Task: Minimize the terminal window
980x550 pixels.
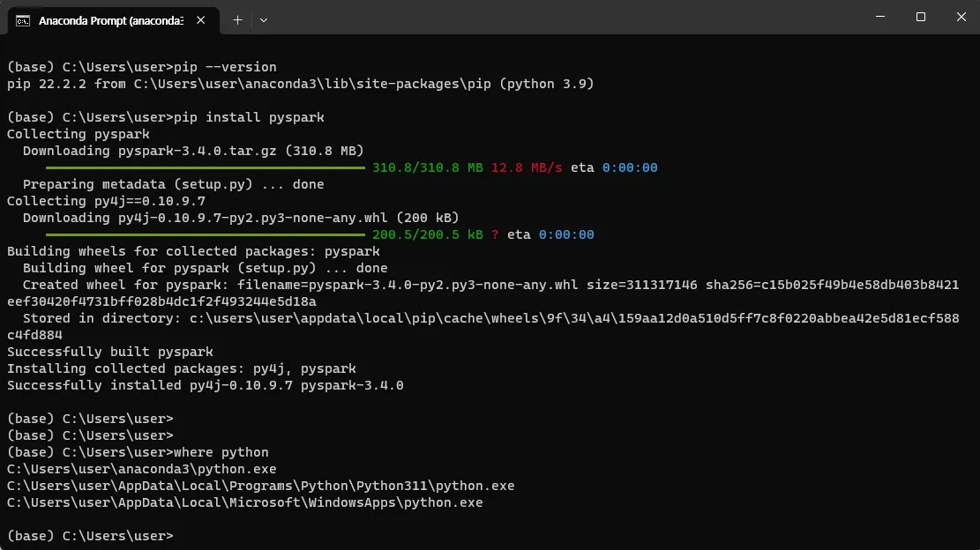Action: [x=880, y=17]
